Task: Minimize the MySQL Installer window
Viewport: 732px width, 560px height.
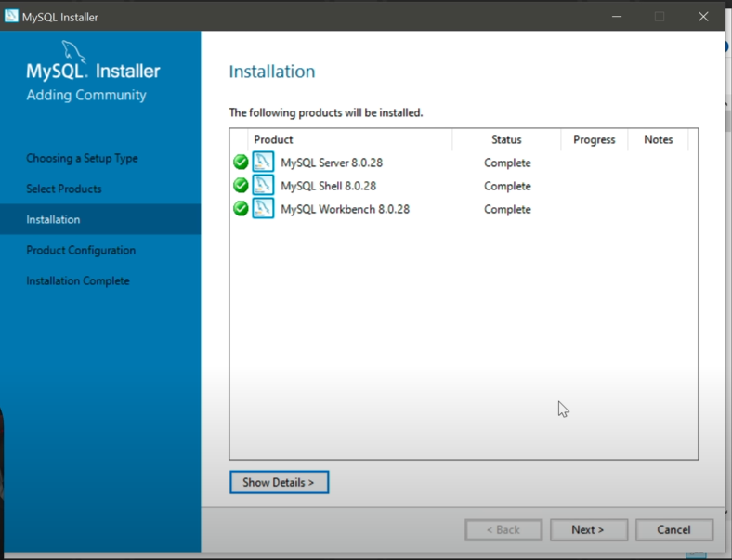Action: [x=617, y=17]
